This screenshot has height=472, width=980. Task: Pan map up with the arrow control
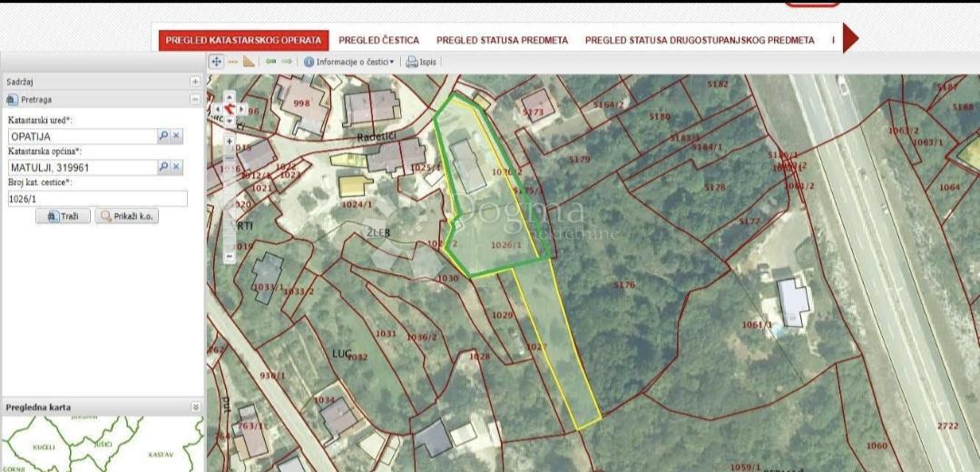[x=230, y=97]
